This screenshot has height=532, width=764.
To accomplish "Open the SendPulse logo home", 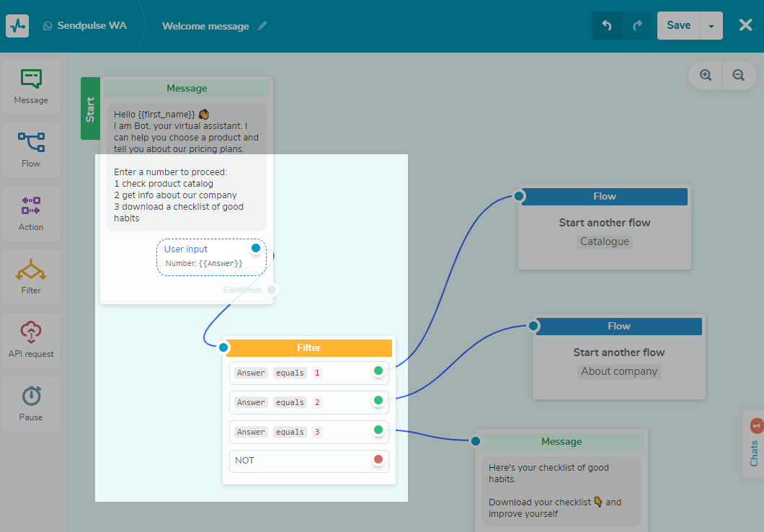I will click(x=17, y=26).
